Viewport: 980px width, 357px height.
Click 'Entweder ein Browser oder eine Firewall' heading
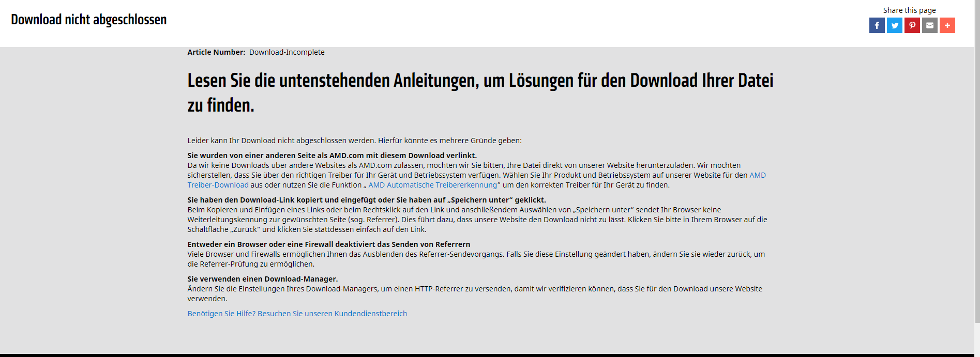coord(329,244)
